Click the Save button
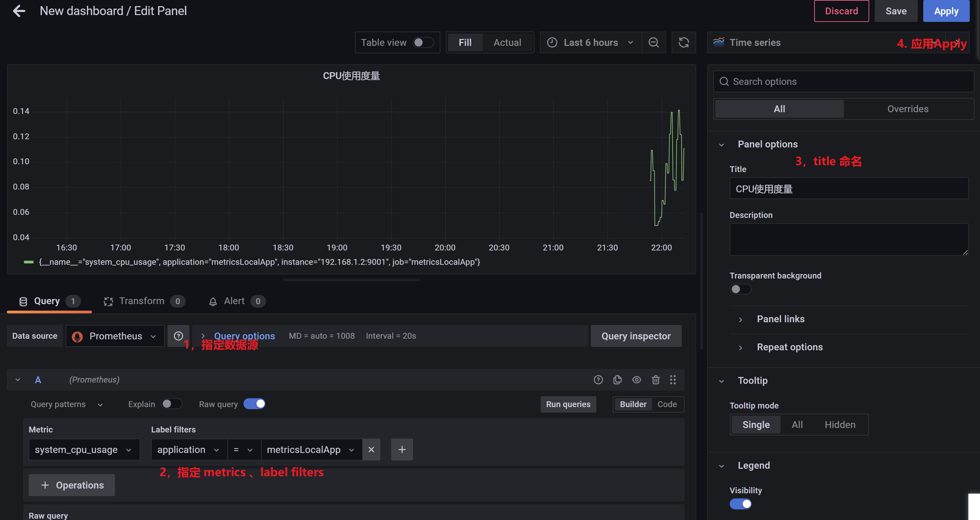The height and width of the screenshot is (520, 980). coord(896,11)
